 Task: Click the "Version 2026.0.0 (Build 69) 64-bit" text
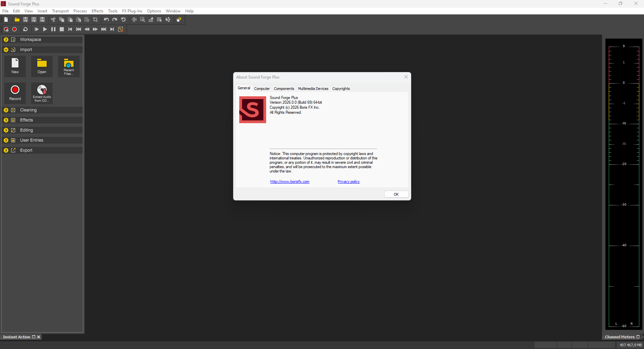coord(296,102)
